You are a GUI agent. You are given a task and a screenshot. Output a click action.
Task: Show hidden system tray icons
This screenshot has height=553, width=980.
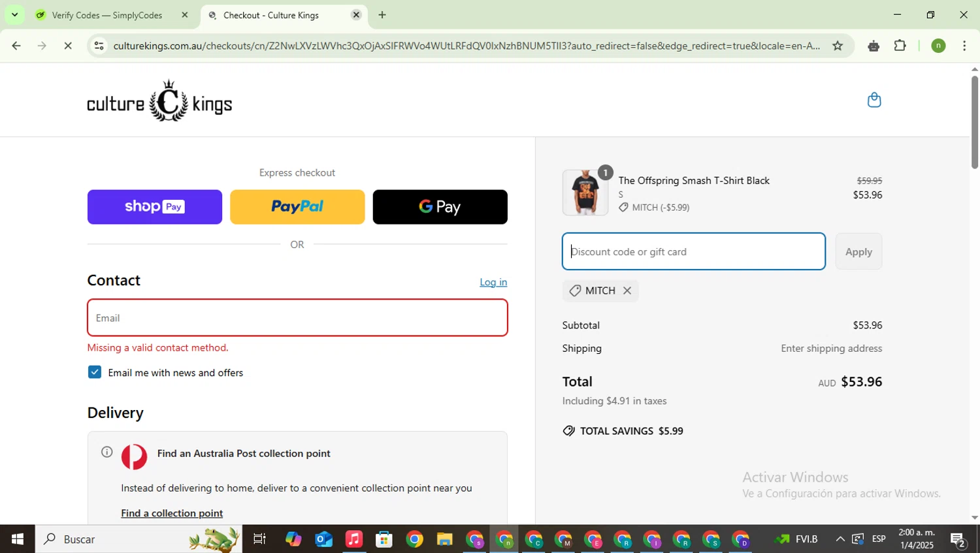(840, 539)
